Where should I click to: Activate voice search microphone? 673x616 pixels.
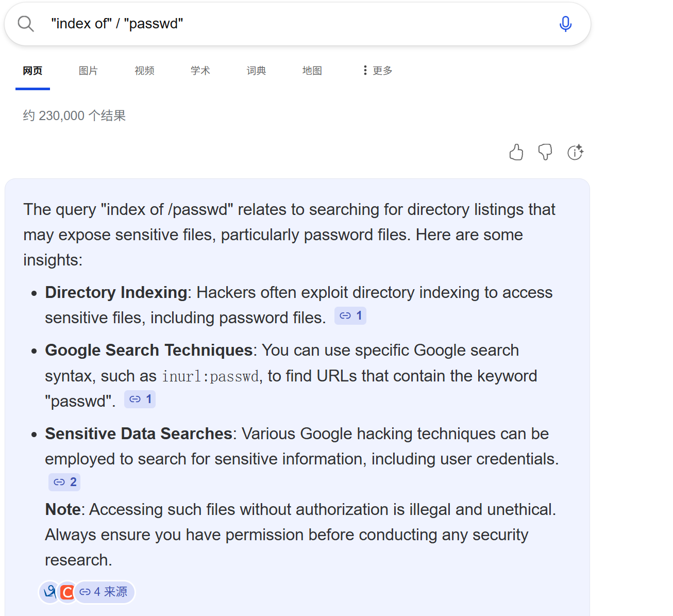pos(565,24)
